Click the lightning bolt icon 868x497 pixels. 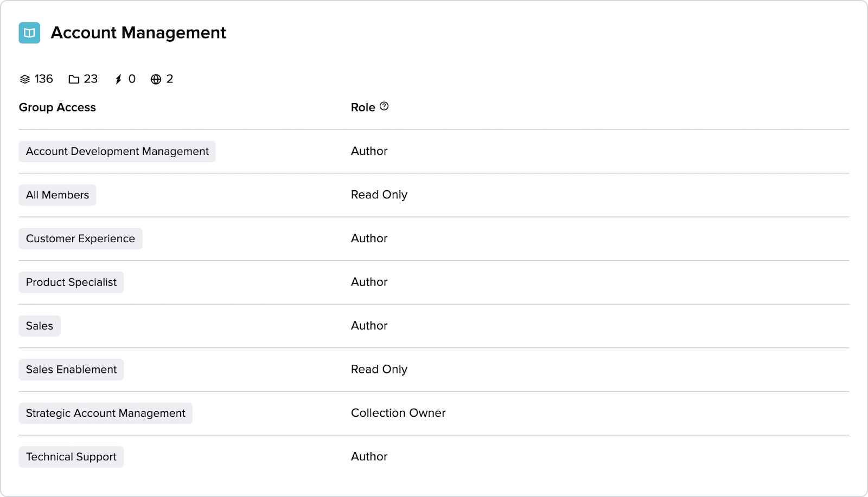click(118, 79)
